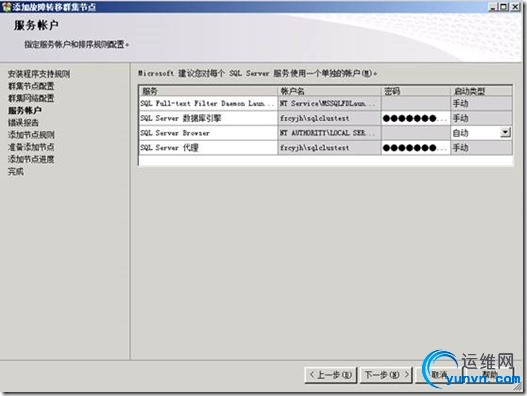Click 手动 startup type for 数据库引擎 row
This screenshot has width=527, height=396.
click(481, 118)
